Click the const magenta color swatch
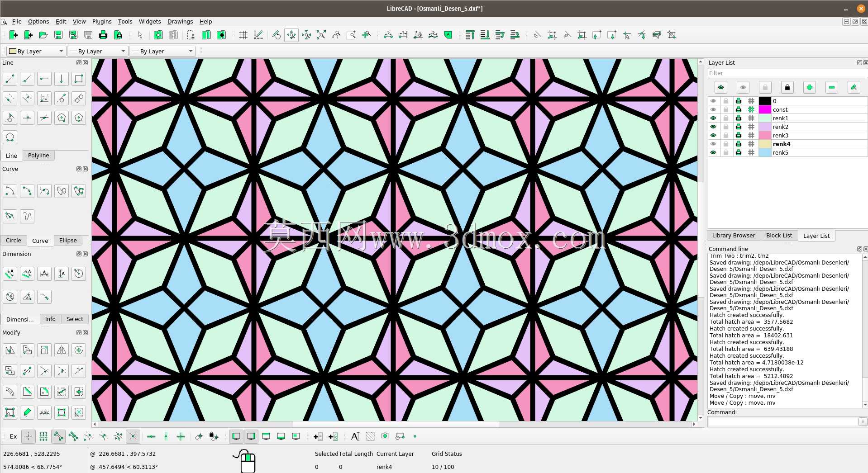This screenshot has height=473, width=868. pos(765,109)
